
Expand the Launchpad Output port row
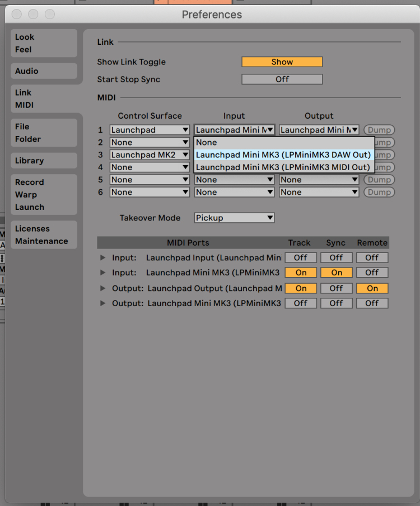pos(102,288)
